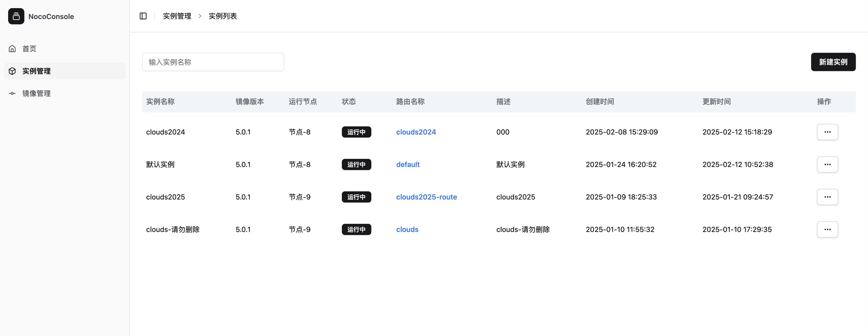Click 实例管理 in the breadcrumb
The width and height of the screenshot is (868, 336).
(177, 16)
